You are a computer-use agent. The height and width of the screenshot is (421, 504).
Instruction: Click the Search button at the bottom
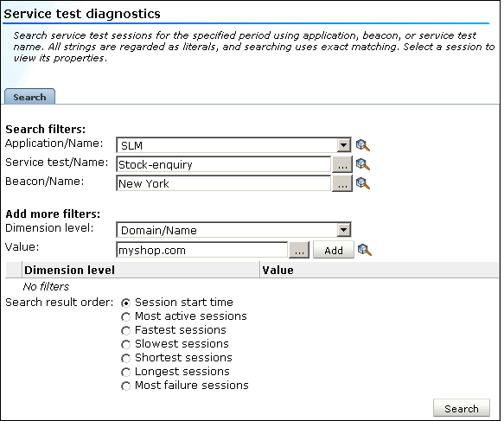click(x=462, y=408)
